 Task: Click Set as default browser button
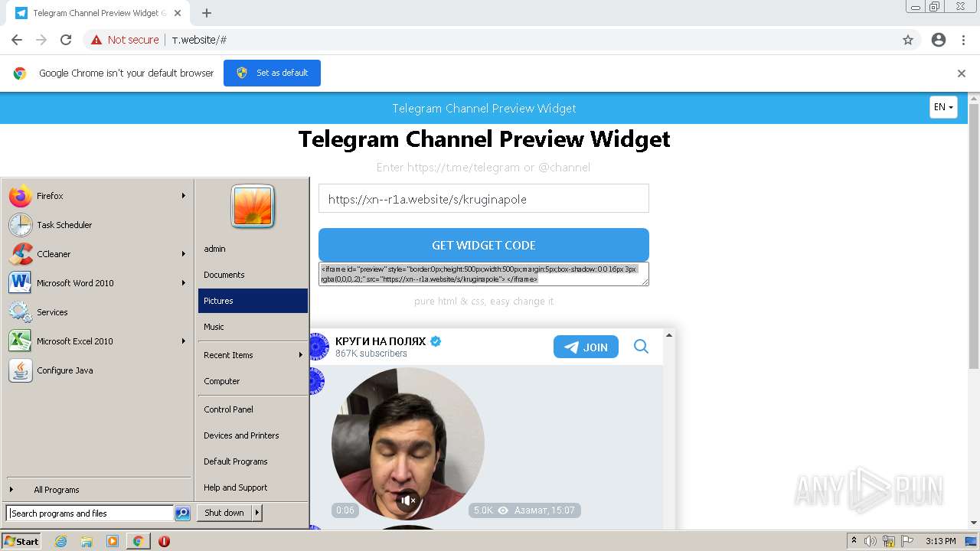(272, 73)
